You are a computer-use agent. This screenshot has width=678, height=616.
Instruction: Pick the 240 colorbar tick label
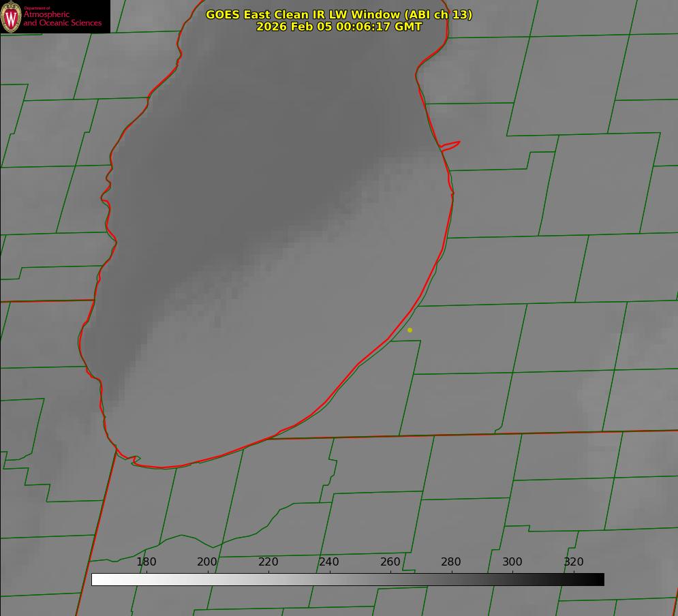(329, 562)
